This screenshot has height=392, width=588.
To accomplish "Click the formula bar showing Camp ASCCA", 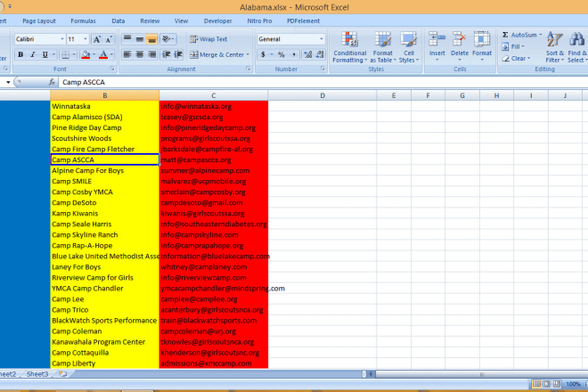I will [323, 82].
